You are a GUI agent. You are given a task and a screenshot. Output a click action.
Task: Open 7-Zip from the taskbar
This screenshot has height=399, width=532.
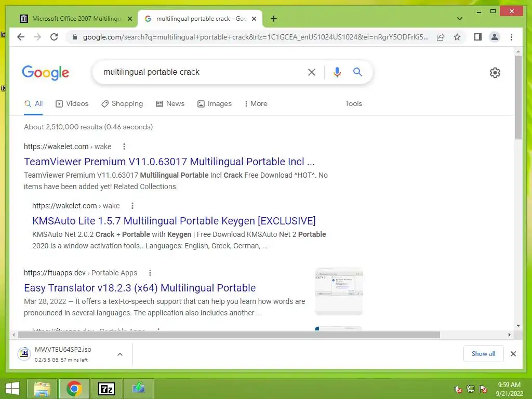(107, 389)
